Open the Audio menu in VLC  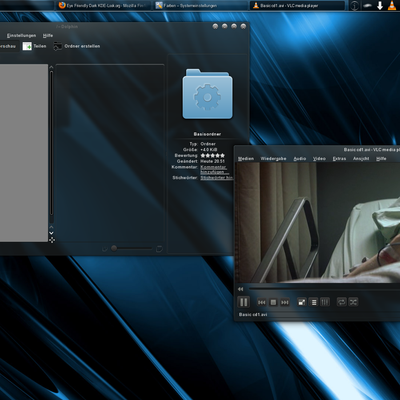[x=300, y=159]
